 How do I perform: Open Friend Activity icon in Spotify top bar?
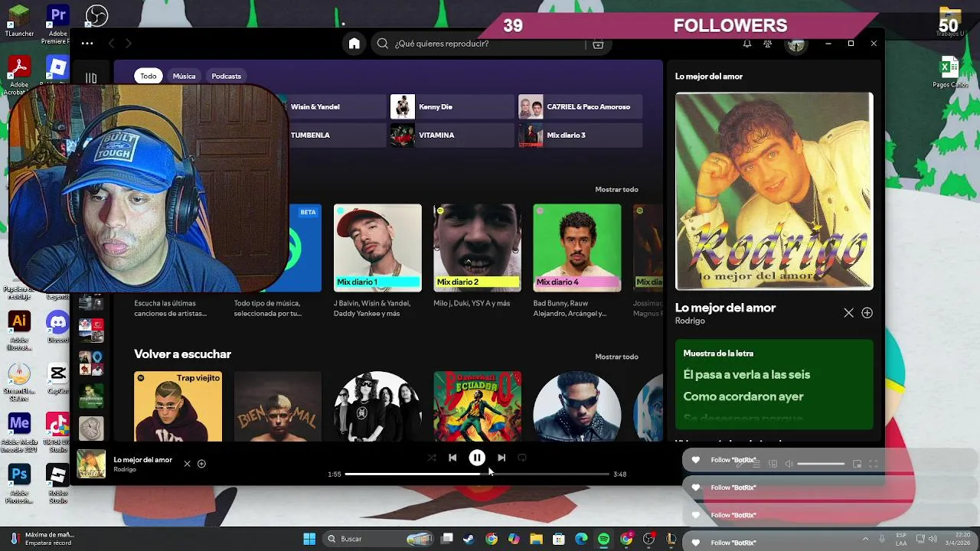(x=767, y=44)
